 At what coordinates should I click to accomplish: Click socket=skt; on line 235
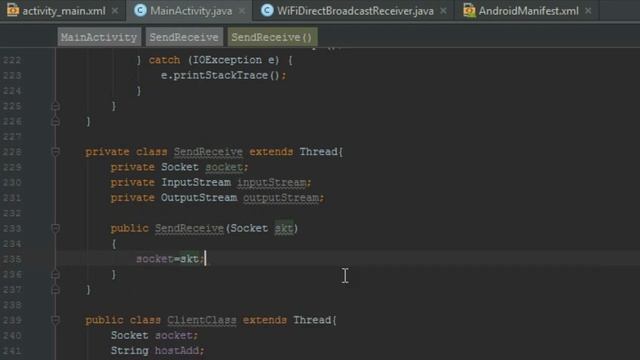(x=170, y=259)
